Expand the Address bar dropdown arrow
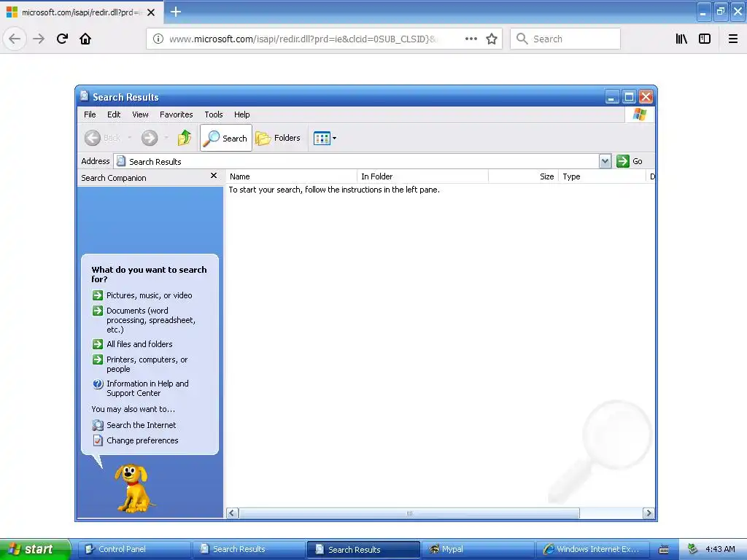This screenshot has height=560, width=747. [x=605, y=161]
